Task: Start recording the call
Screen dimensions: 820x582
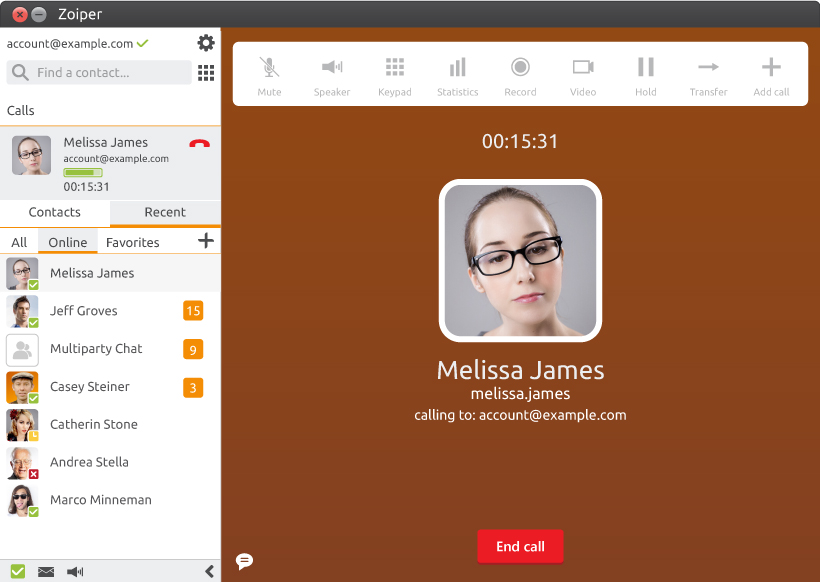Action: coord(520,74)
